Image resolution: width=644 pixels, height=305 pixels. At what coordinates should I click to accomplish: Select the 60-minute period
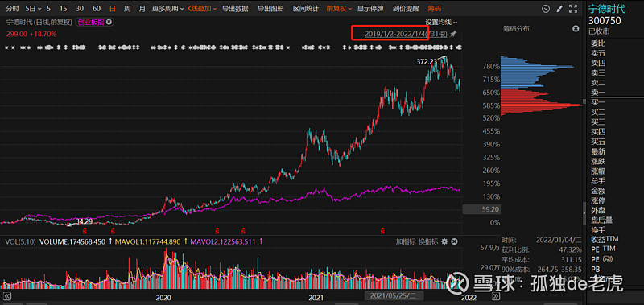pos(97,8)
